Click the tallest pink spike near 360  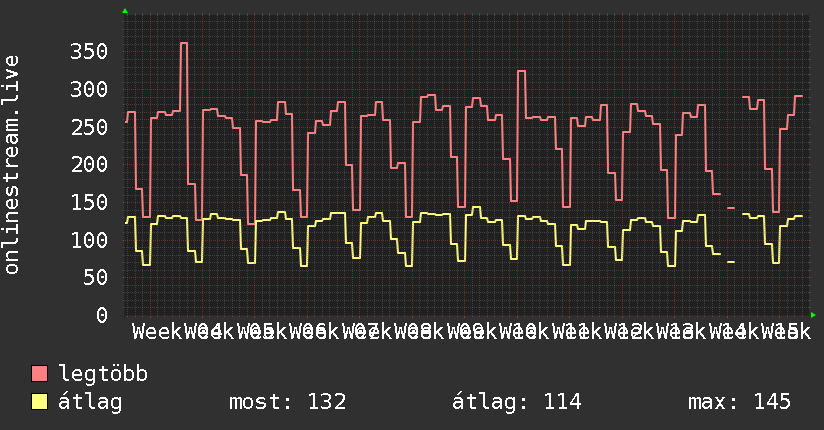(184, 43)
